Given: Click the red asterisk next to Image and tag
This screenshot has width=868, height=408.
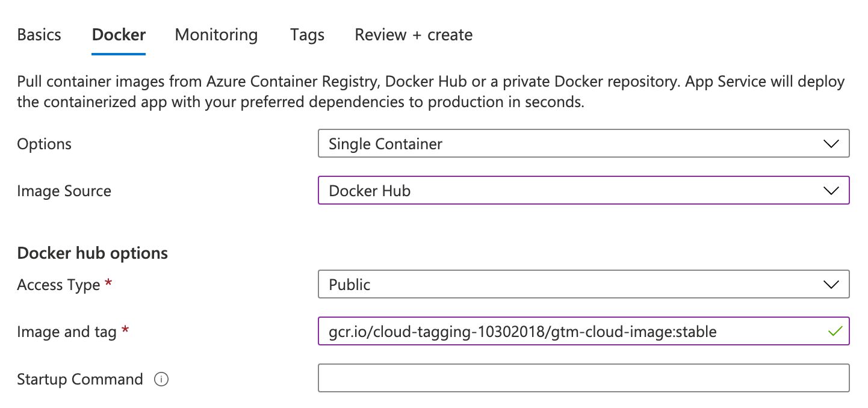Looking at the screenshot, I should (125, 330).
